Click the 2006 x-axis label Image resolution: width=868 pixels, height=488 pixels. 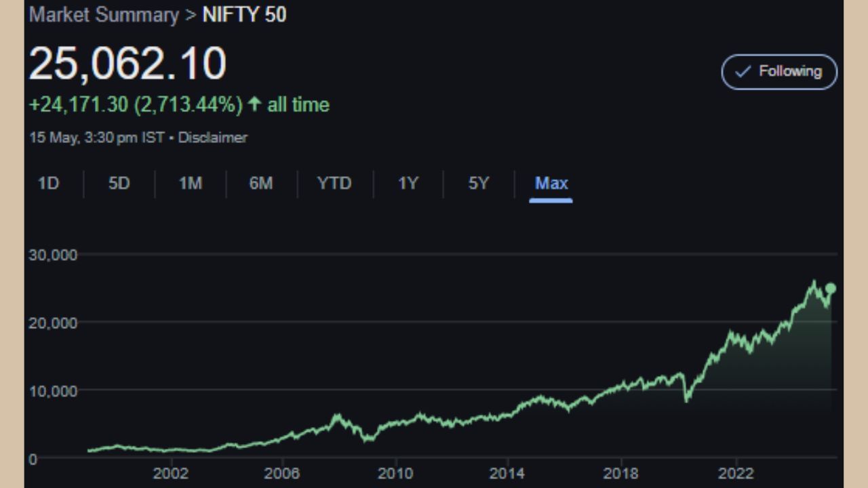tap(283, 472)
